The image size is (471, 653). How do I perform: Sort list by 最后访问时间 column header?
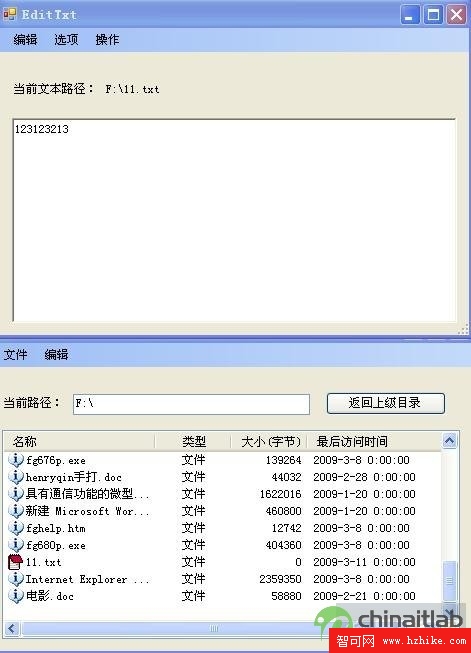(374, 441)
